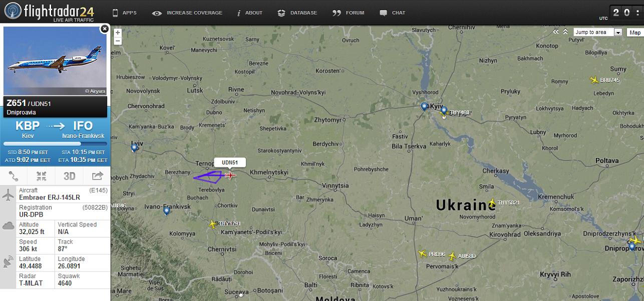
Task: Switch to 3D view
Action: coord(69,176)
